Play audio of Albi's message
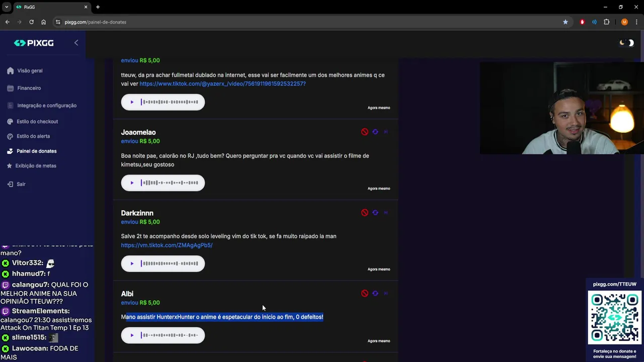 coord(132,335)
